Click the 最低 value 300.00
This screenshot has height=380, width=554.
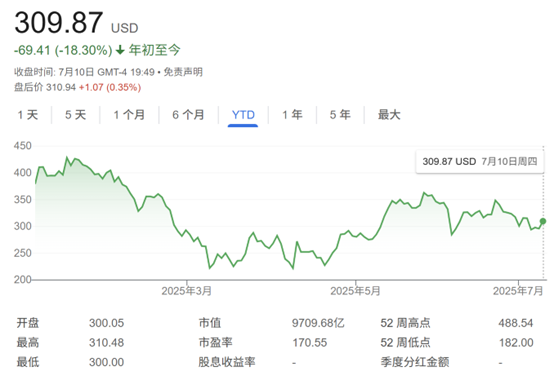[x=106, y=362]
